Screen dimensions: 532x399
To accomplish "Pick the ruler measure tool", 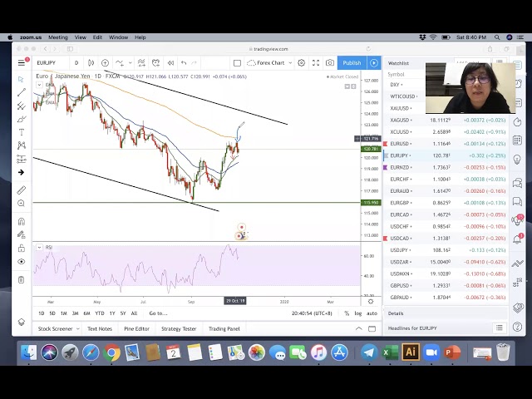I will pyautogui.click(x=21, y=190).
